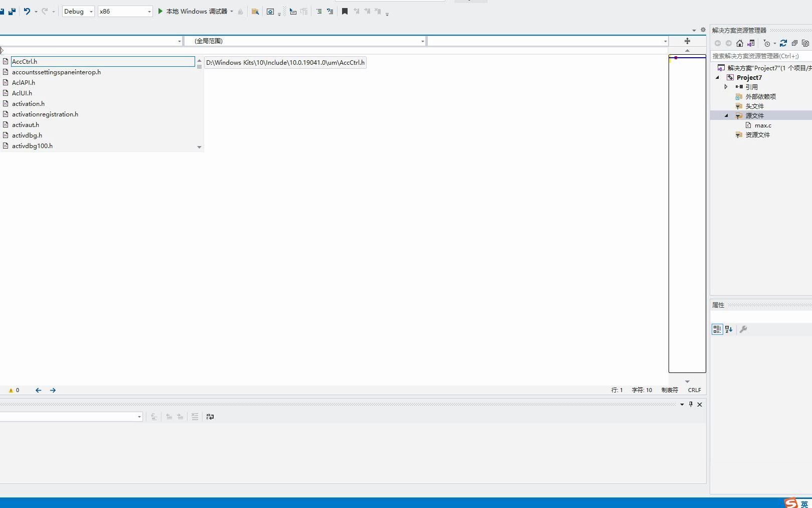Open the debugger target dropdown arrow

click(x=232, y=12)
